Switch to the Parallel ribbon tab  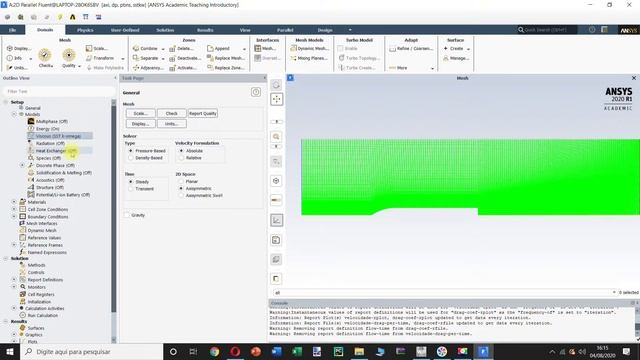click(285, 30)
